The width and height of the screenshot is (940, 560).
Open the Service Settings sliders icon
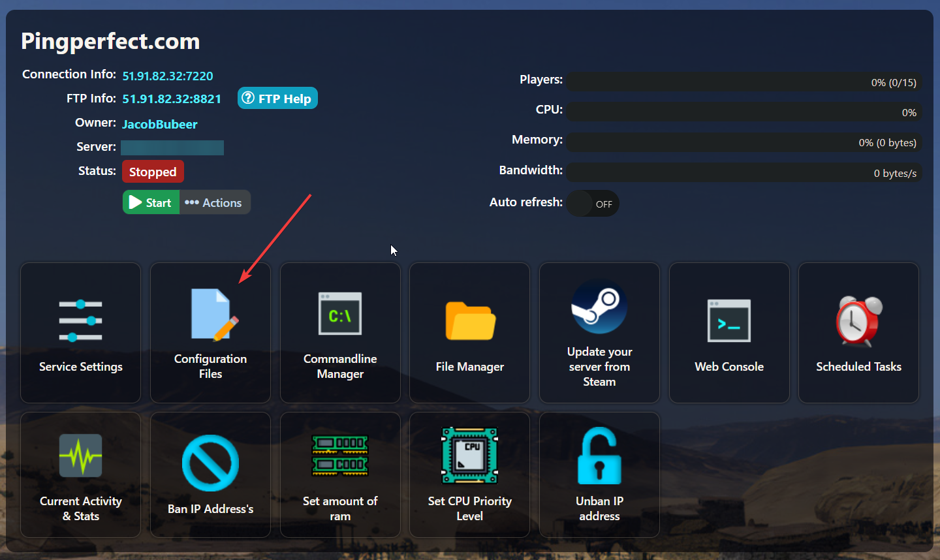pos(80,320)
